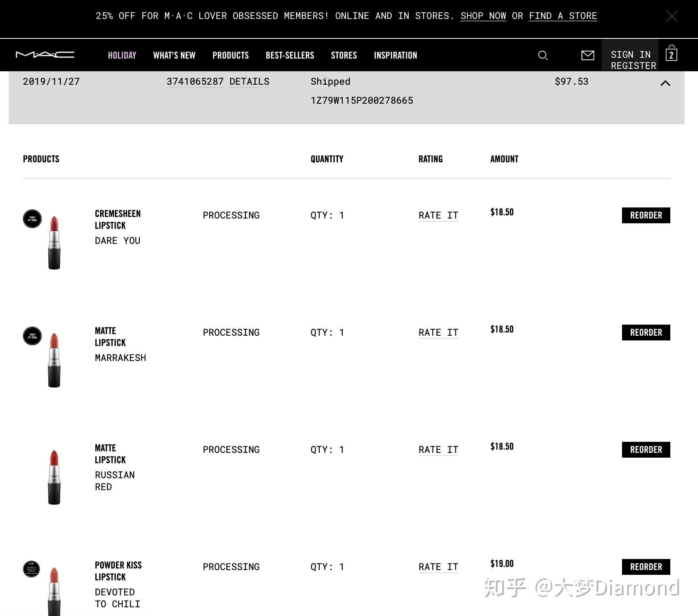698x616 pixels.
Task: Open the Products menu
Action: [x=231, y=55]
